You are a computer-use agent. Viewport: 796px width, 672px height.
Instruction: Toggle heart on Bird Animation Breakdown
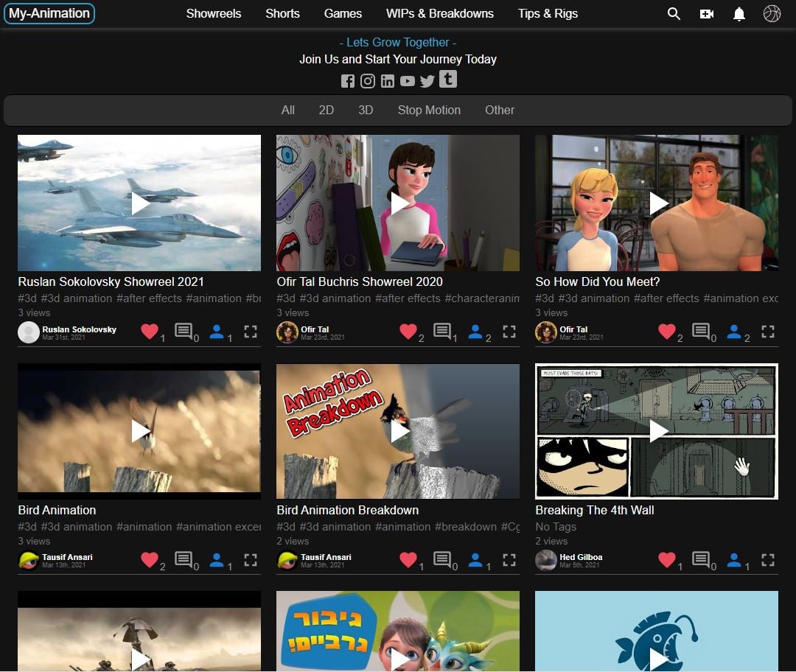pos(408,559)
